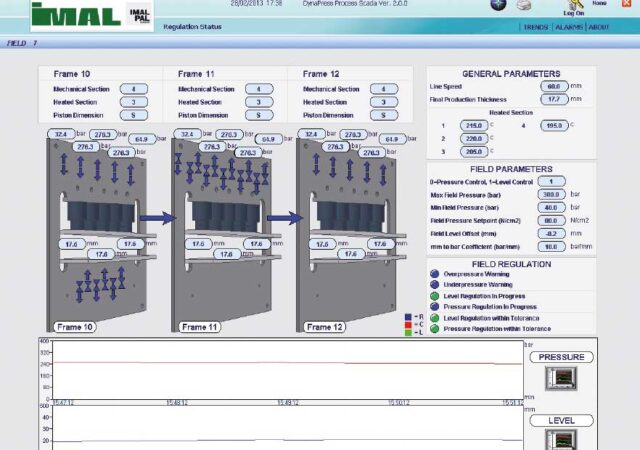
Task: Click Pressure Regulation within Tolerance indicator
Action: click(x=434, y=328)
